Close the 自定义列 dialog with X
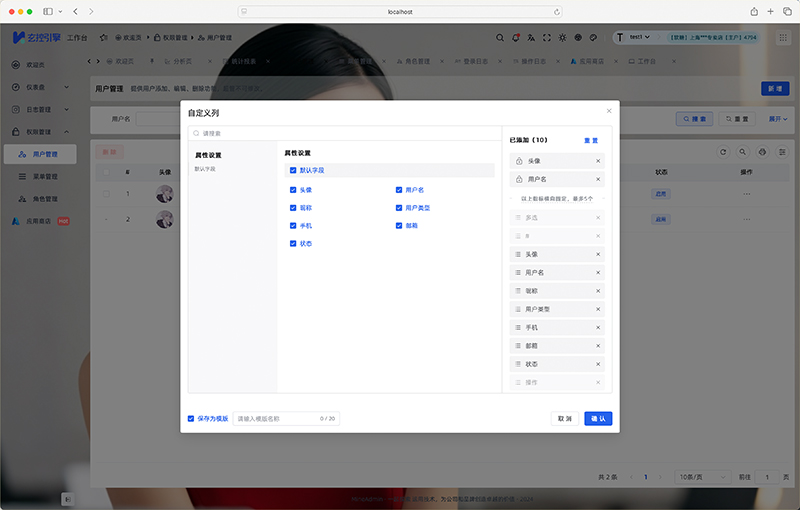Screen dimensions: 800x510 609,111
